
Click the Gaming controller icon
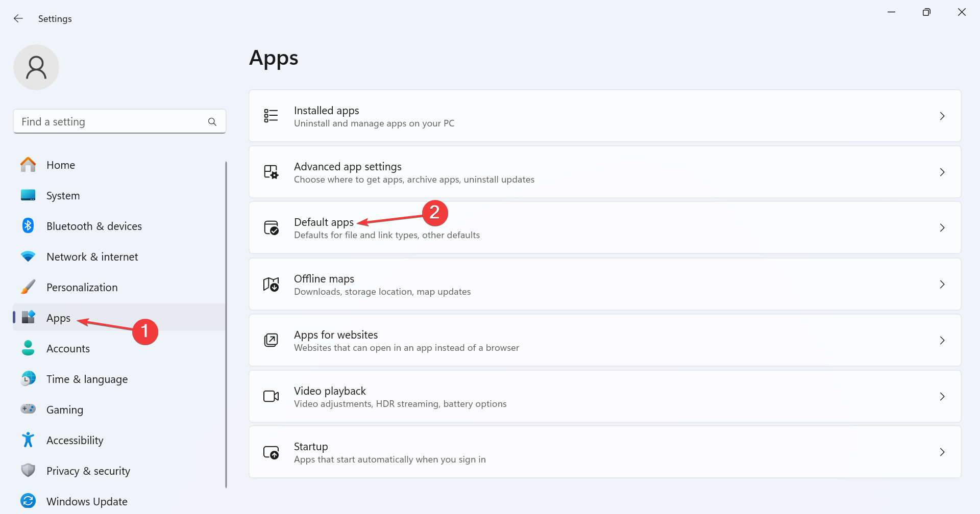(28, 409)
